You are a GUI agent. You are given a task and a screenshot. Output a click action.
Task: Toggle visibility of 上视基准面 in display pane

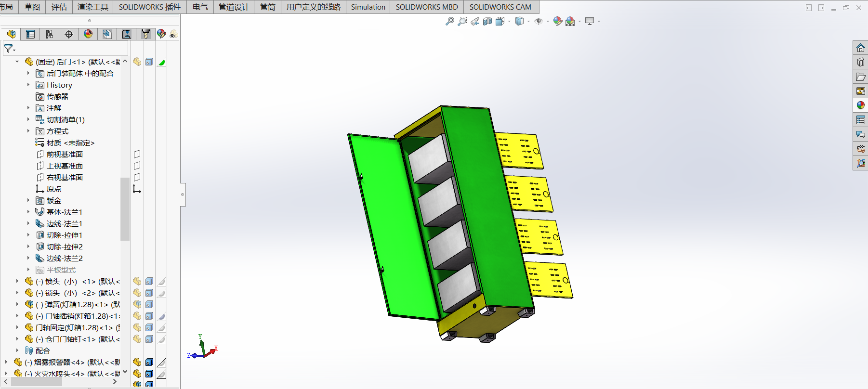pos(137,166)
